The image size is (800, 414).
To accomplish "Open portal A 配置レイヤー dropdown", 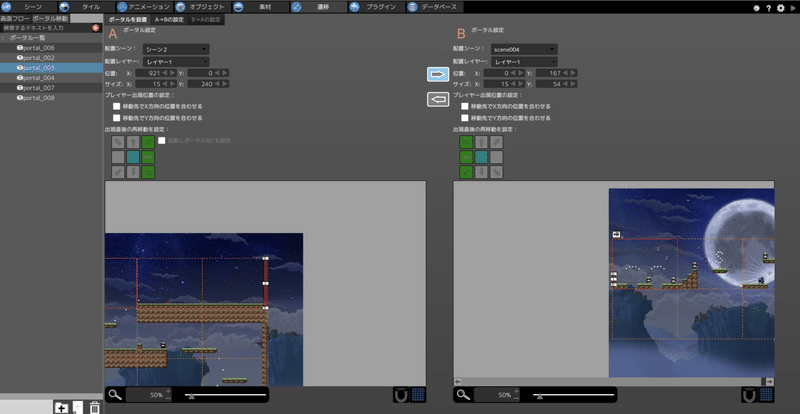I will [x=176, y=62].
